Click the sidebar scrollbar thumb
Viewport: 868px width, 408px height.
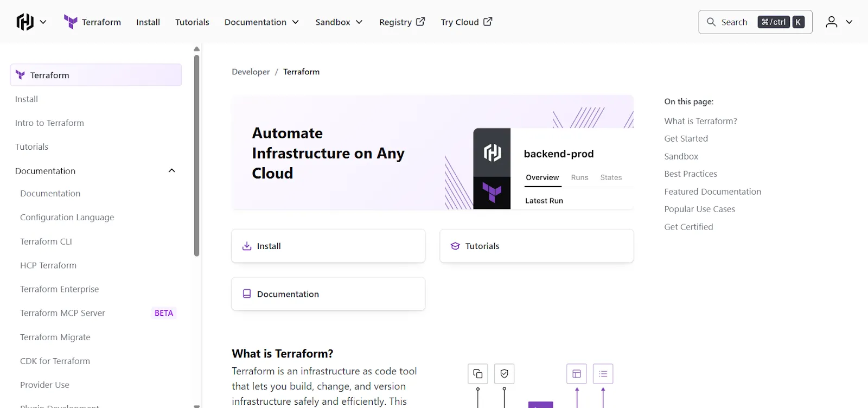[x=196, y=155]
